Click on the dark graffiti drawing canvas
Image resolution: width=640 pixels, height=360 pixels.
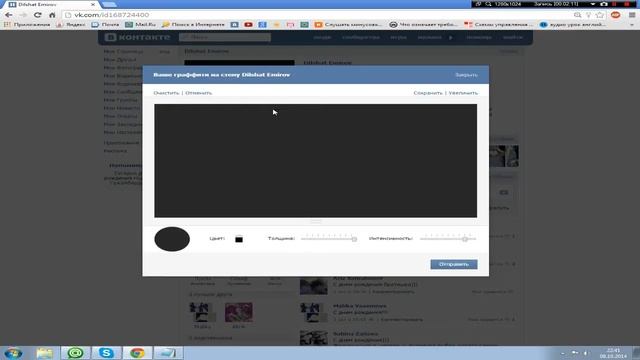pos(316,160)
